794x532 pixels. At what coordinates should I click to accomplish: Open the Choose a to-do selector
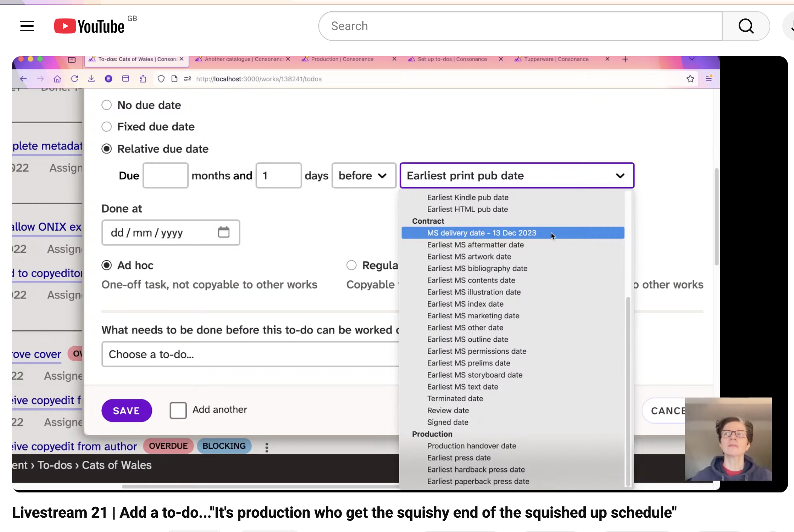tap(250, 354)
